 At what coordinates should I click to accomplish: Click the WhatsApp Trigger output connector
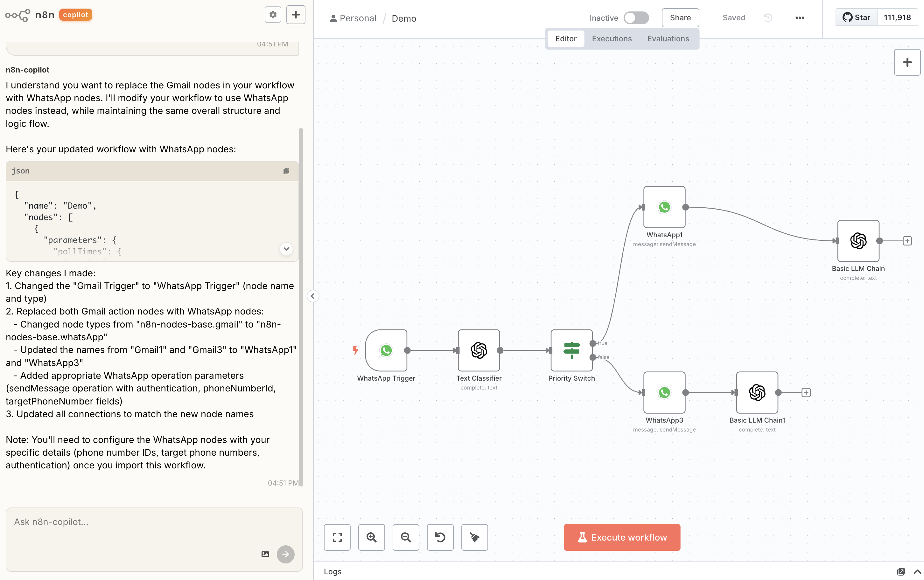coord(408,351)
